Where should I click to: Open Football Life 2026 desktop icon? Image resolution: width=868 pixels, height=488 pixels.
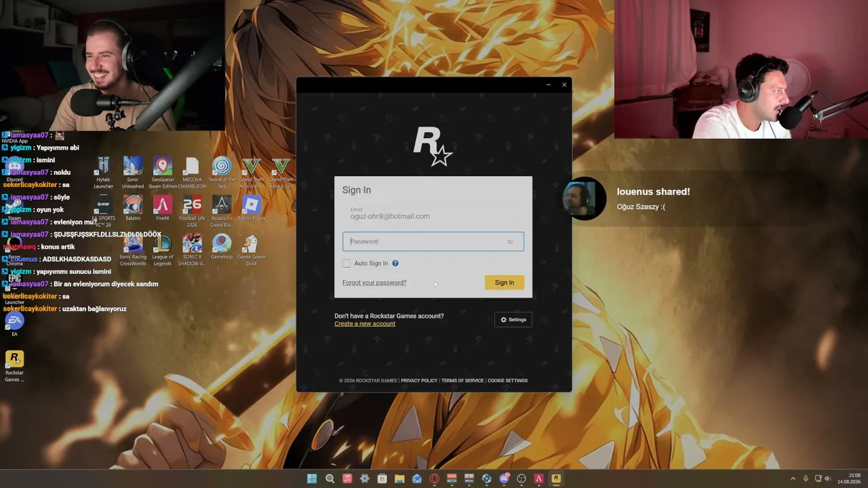(x=192, y=211)
